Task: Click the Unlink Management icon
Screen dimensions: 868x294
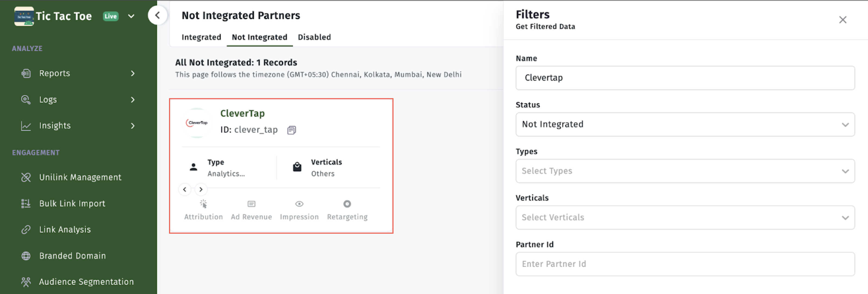Action: click(x=26, y=177)
